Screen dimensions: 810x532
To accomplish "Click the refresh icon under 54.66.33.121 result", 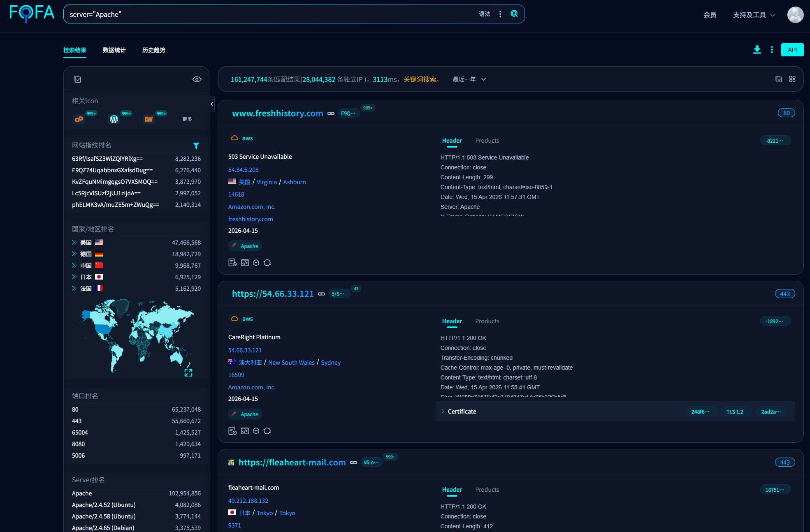I will click(x=267, y=431).
